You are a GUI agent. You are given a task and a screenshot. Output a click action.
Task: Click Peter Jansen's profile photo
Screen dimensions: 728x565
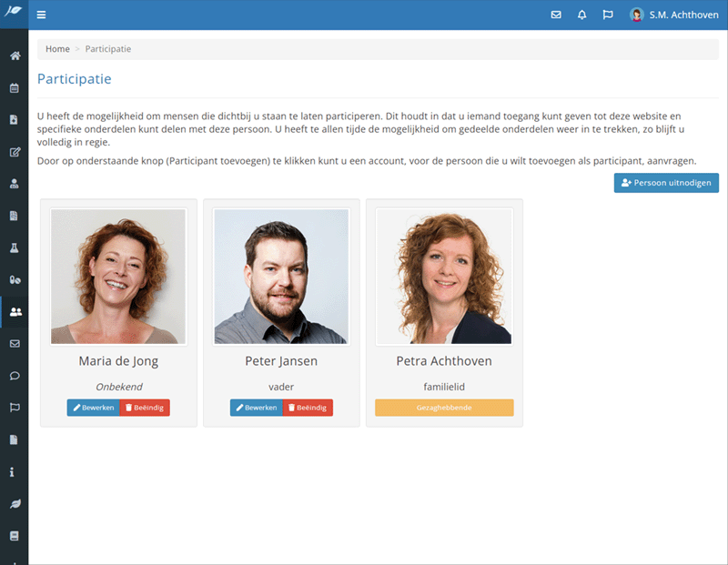(281, 277)
